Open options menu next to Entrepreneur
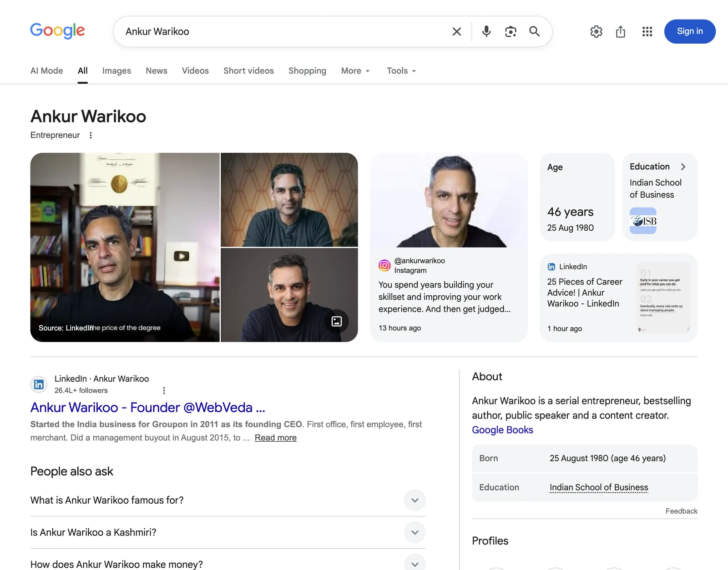Screen dimensions: 728x570 point(91,135)
